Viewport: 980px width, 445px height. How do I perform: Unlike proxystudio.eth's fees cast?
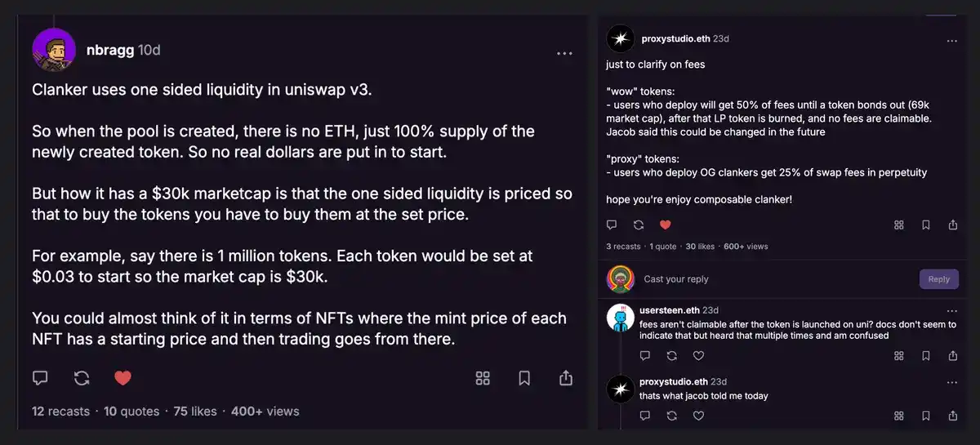click(x=665, y=225)
